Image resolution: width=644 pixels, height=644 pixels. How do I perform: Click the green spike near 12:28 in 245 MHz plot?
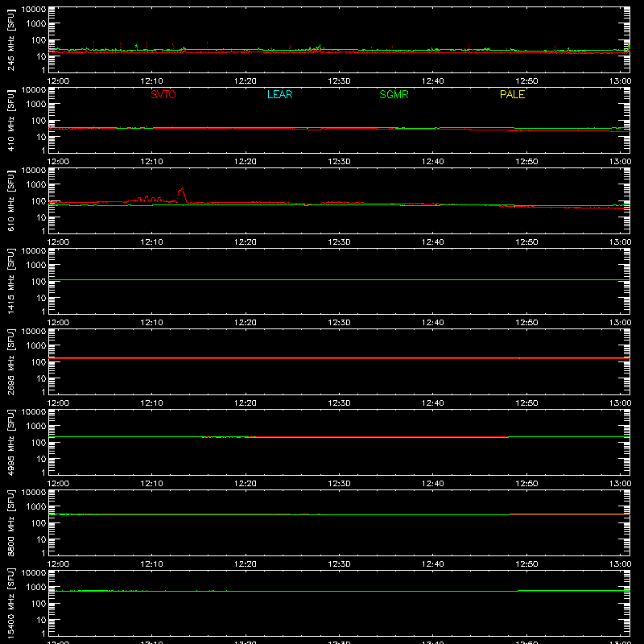point(320,47)
